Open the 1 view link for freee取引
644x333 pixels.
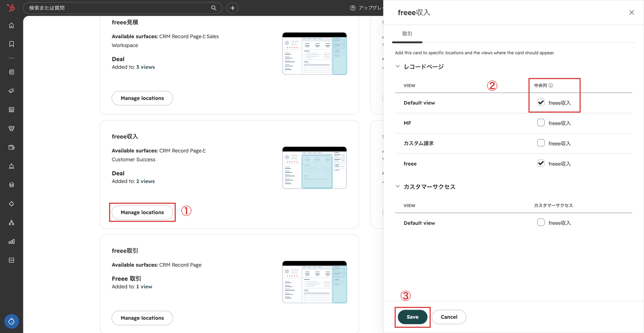point(144,287)
